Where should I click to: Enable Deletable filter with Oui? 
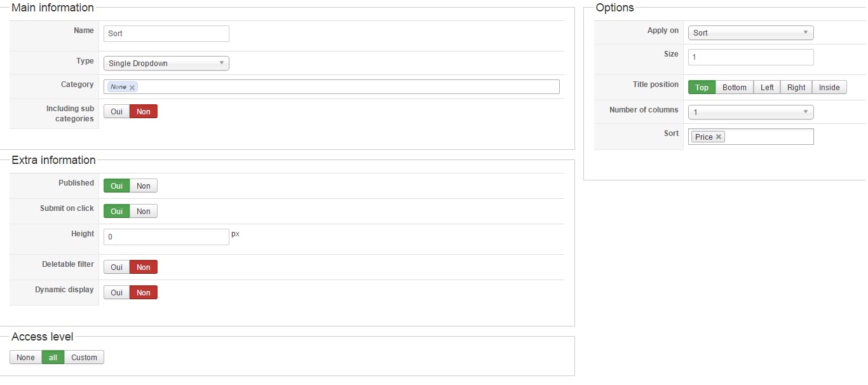coord(117,267)
